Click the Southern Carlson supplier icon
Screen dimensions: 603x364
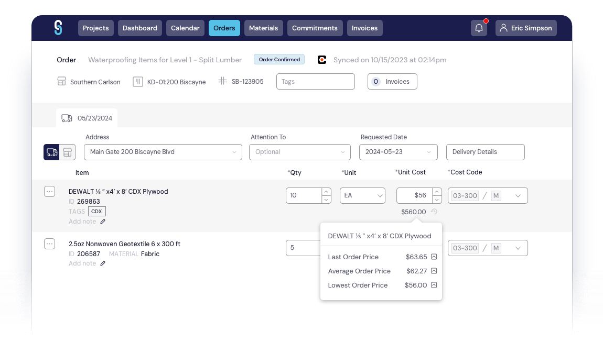[x=61, y=82]
